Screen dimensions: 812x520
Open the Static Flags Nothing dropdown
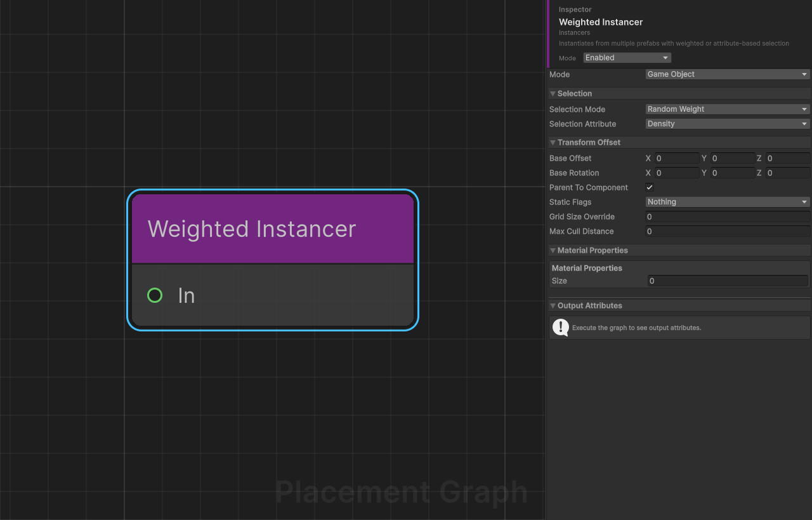728,202
